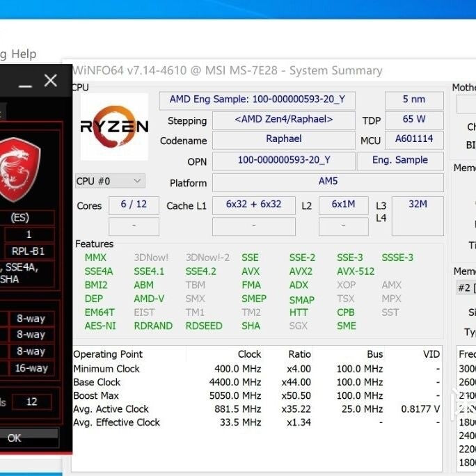Close the MSI-themed CPU-Z window
476x476 pixels.
coord(51,81)
